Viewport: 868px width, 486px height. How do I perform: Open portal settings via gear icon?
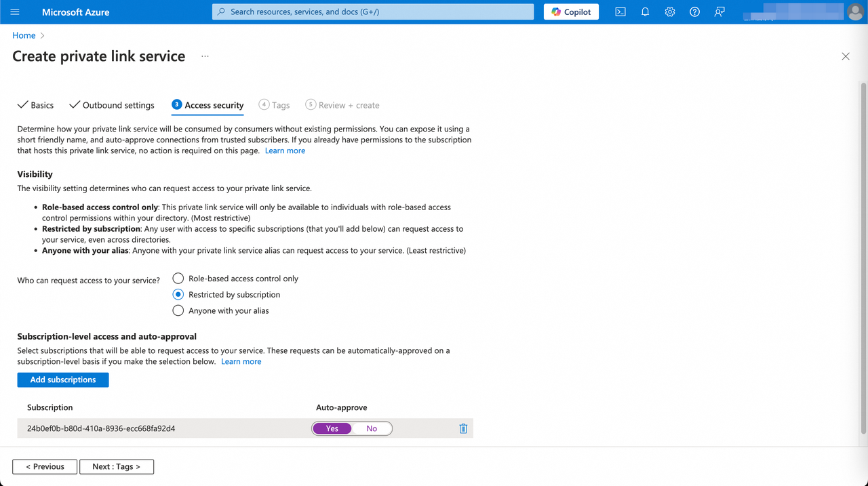click(x=669, y=12)
